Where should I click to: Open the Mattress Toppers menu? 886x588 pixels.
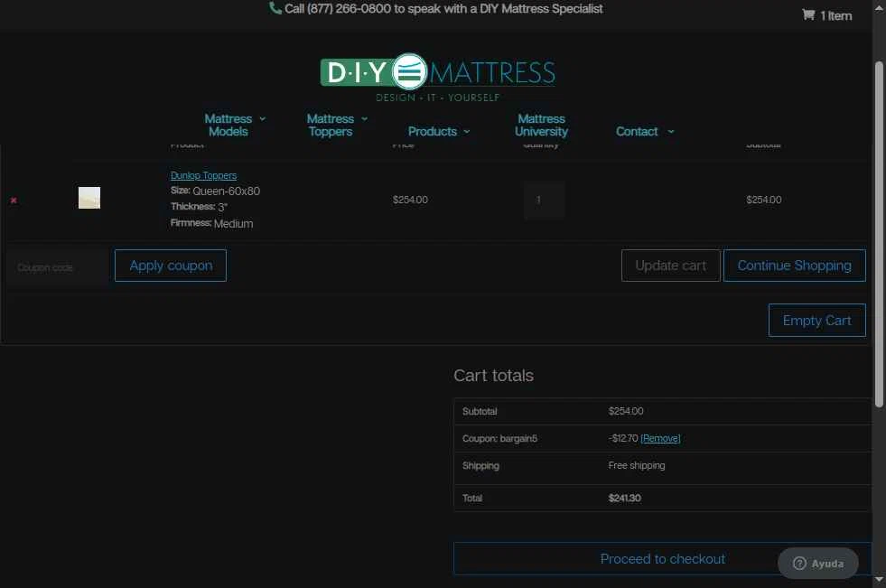(331, 125)
